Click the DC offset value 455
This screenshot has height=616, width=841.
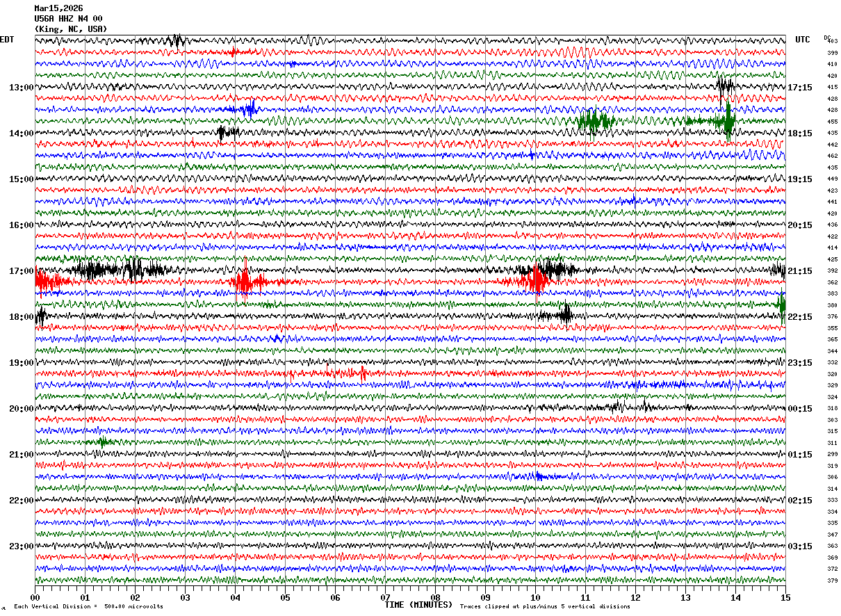coord(832,122)
